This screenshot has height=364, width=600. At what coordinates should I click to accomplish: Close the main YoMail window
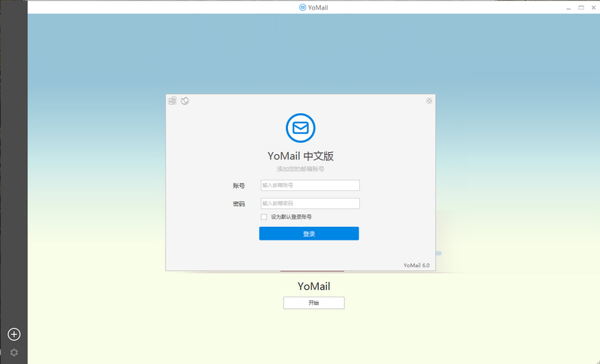click(593, 7)
